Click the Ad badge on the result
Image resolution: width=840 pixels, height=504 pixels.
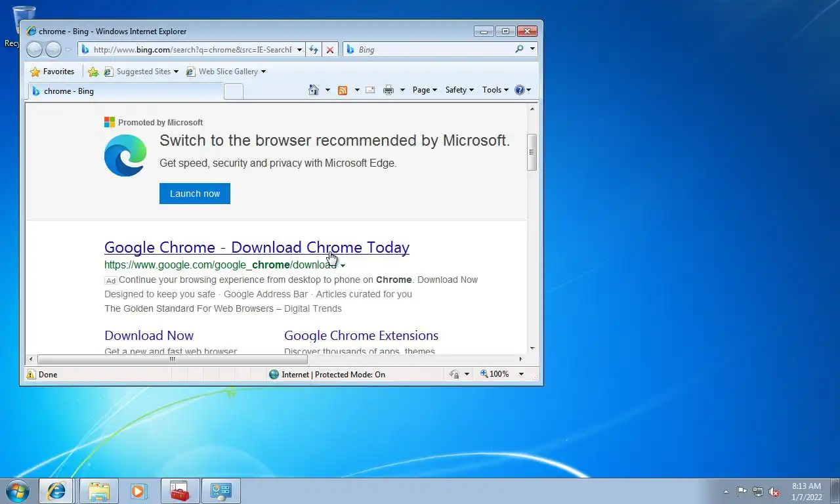pos(111,280)
